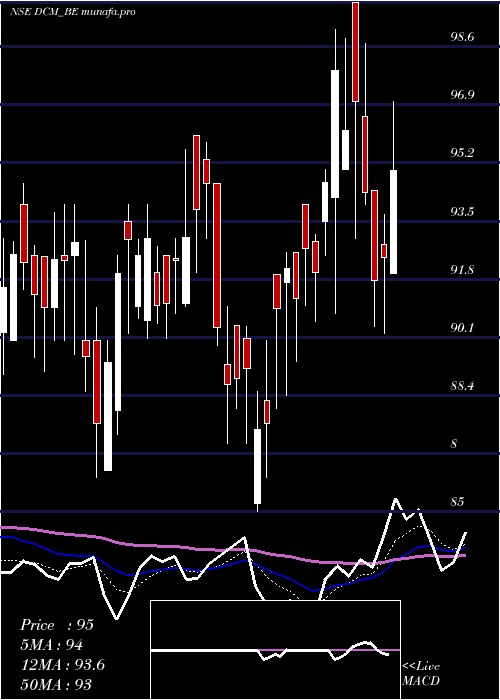Click the 88.4 price axis label

pyautogui.click(x=462, y=386)
